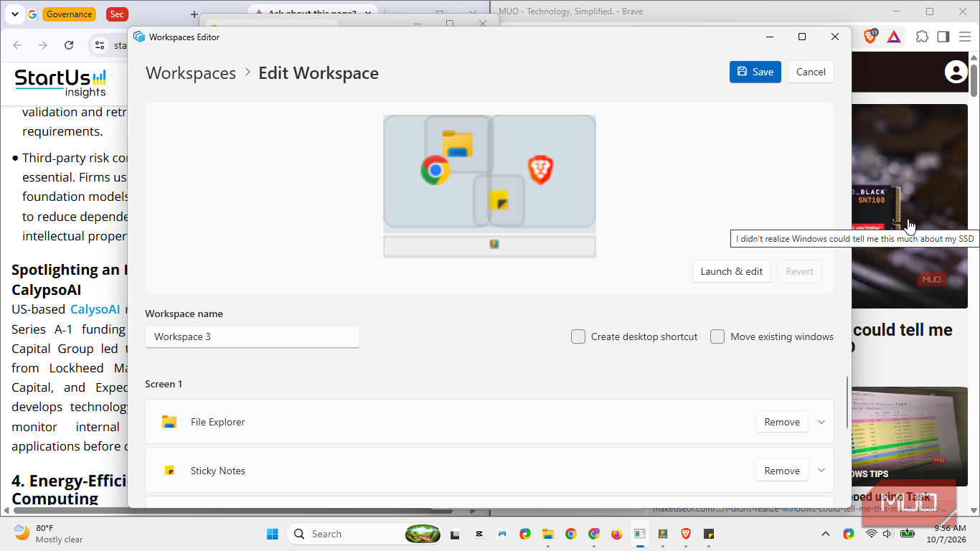The height and width of the screenshot is (551, 980).
Task: Open the Windows Start menu
Action: (x=273, y=534)
